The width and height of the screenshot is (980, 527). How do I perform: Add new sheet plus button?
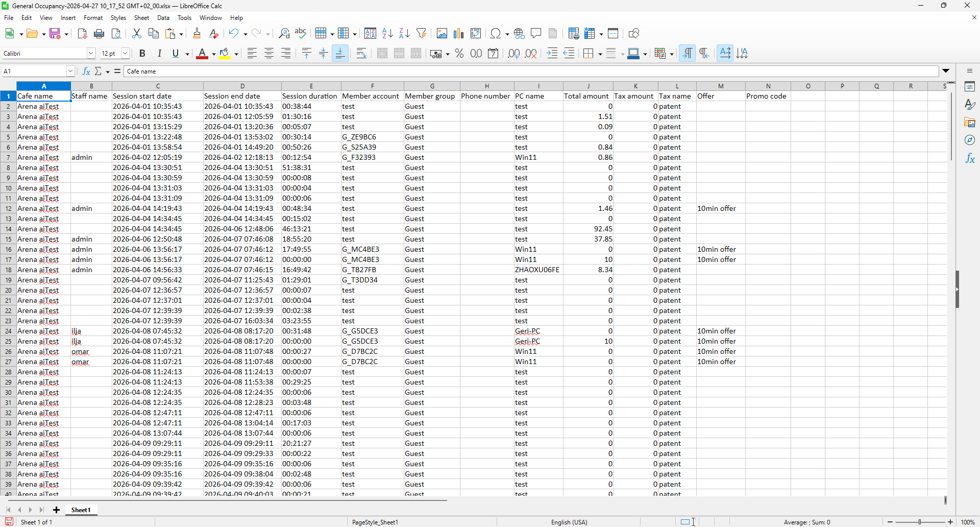[56, 510]
